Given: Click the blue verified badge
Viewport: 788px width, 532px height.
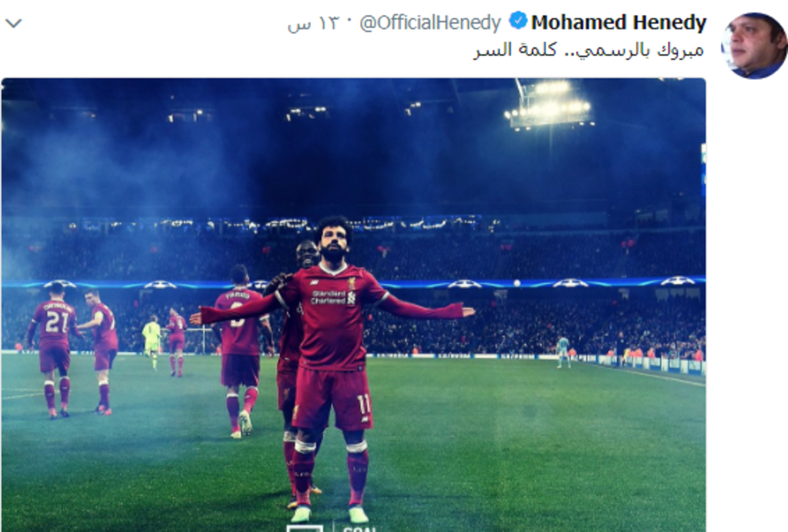Looking at the screenshot, I should pyautogui.click(x=518, y=22).
